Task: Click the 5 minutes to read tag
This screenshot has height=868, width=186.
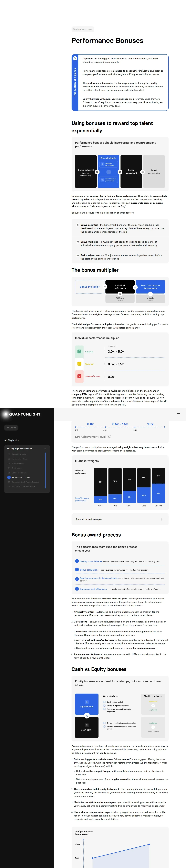Action: pyautogui.click(x=83, y=29)
